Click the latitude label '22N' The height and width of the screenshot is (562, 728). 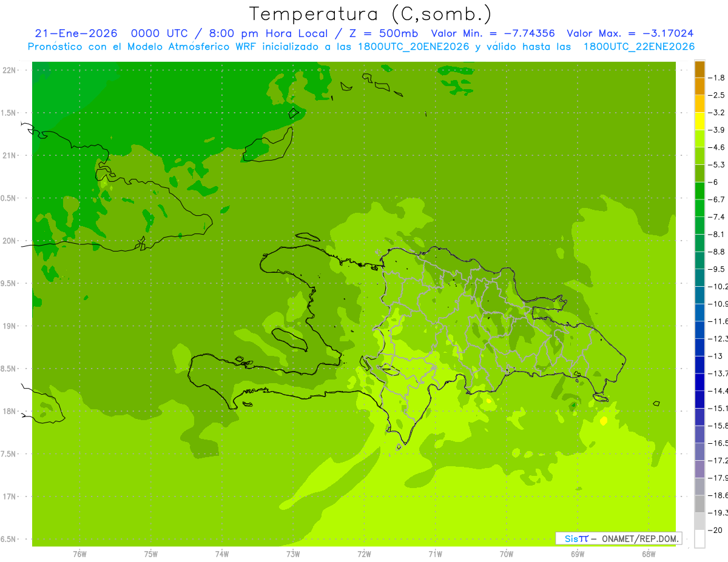click(x=10, y=70)
